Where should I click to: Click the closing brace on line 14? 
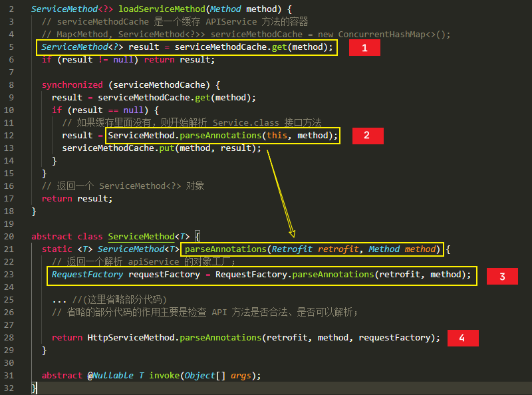(55, 161)
